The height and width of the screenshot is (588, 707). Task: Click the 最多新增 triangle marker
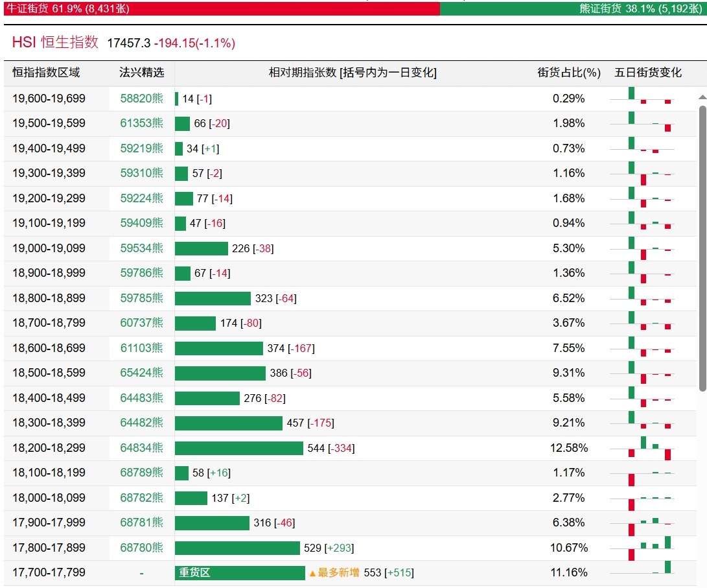pos(312,574)
